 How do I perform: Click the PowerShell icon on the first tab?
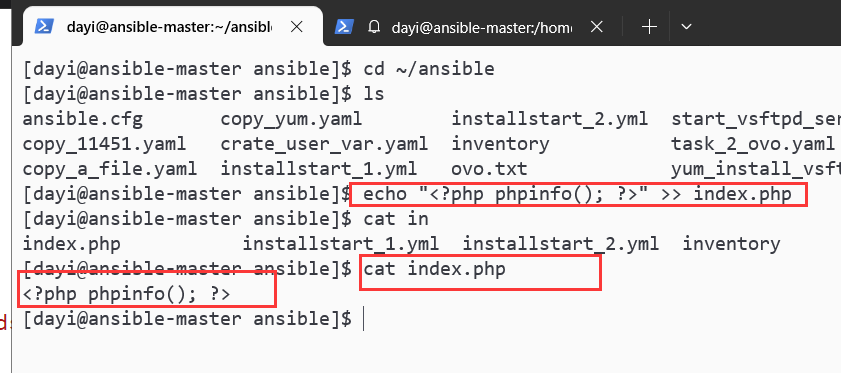tap(45, 27)
